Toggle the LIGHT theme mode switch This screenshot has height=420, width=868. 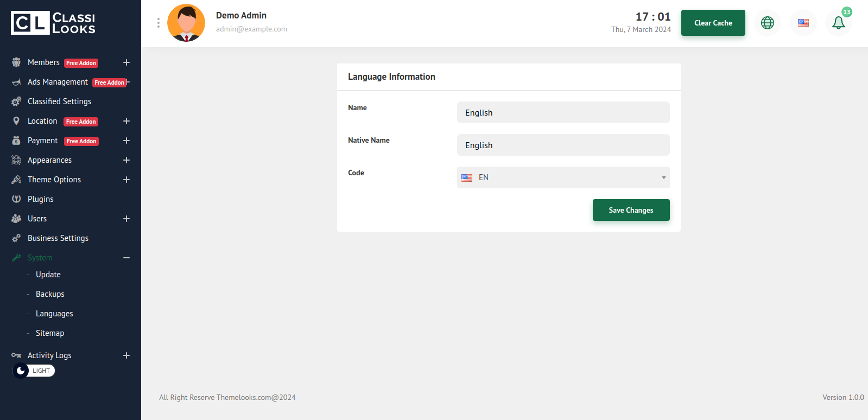[34, 371]
